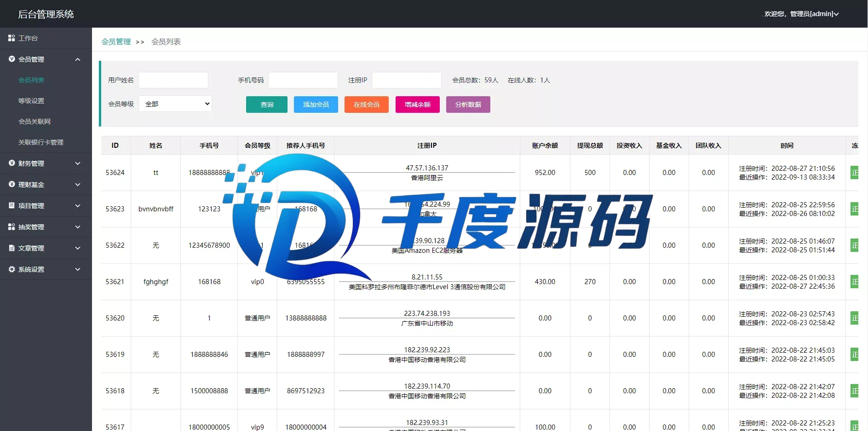Click green status button in row 53620
Viewport: 868px width, 431px height.
[x=855, y=318]
